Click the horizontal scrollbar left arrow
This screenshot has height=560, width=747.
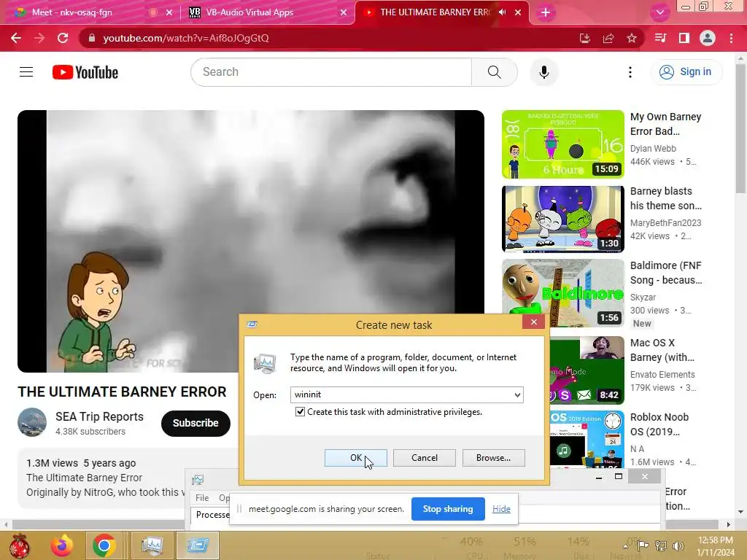(6, 524)
